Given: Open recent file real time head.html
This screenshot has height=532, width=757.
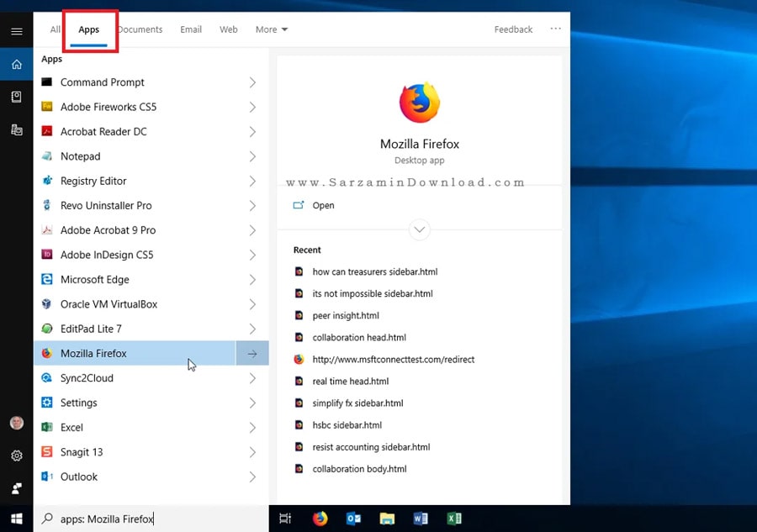Looking at the screenshot, I should click(351, 381).
